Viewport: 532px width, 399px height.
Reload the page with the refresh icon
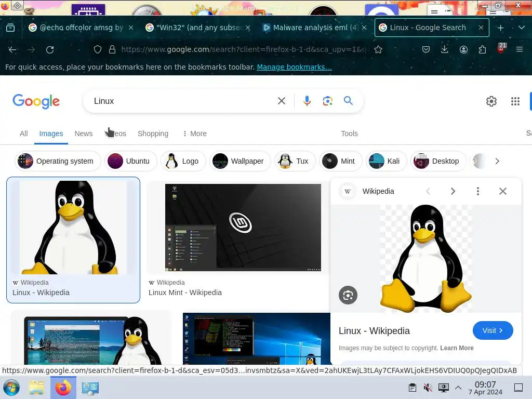[50, 49]
